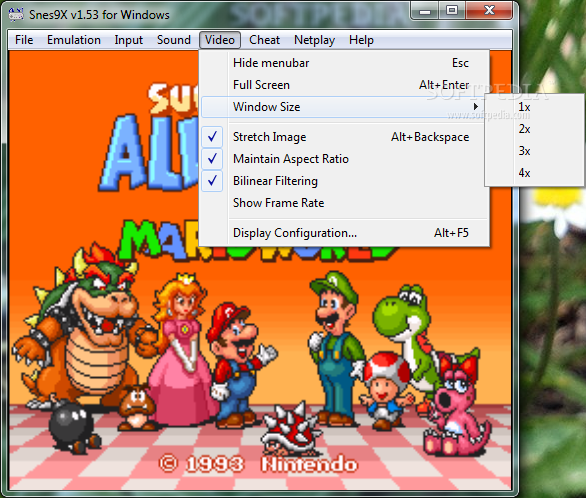Open the Netplay menu
This screenshot has width=586, height=498.
click(314, 40)
